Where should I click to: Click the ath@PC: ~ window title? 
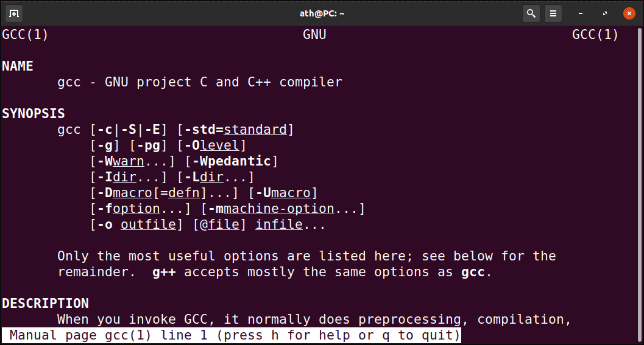point(322,13)
